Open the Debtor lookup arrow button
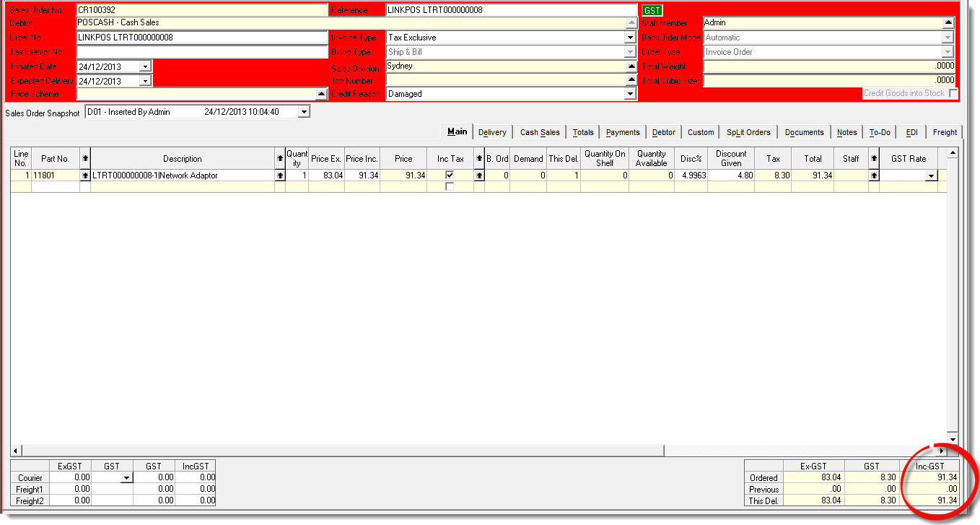The image size is (980, 525). pos(632,23)
